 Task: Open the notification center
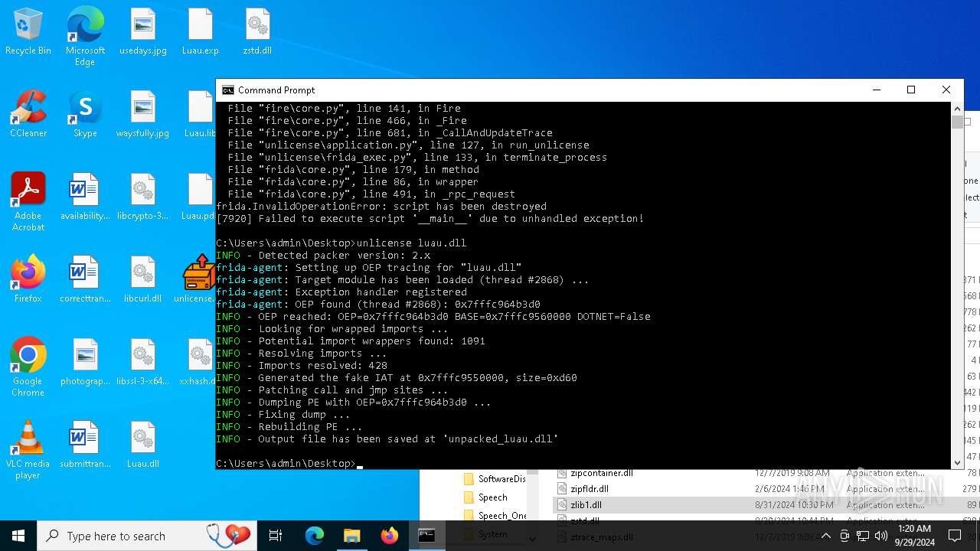(x=955, y=536)
